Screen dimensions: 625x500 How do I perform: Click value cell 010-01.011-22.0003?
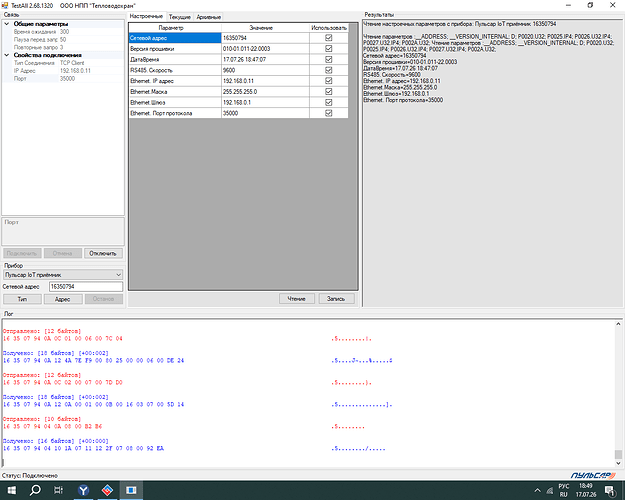tap(265, 49)
